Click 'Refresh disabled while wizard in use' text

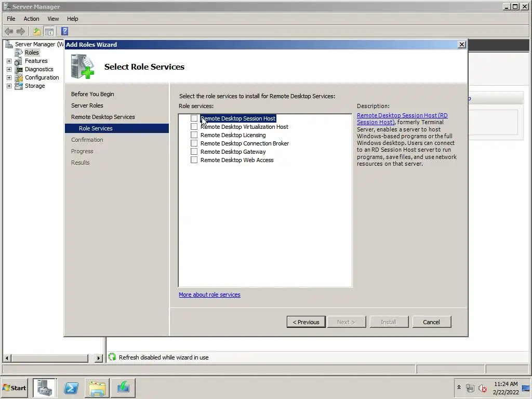tap(164, 357)
